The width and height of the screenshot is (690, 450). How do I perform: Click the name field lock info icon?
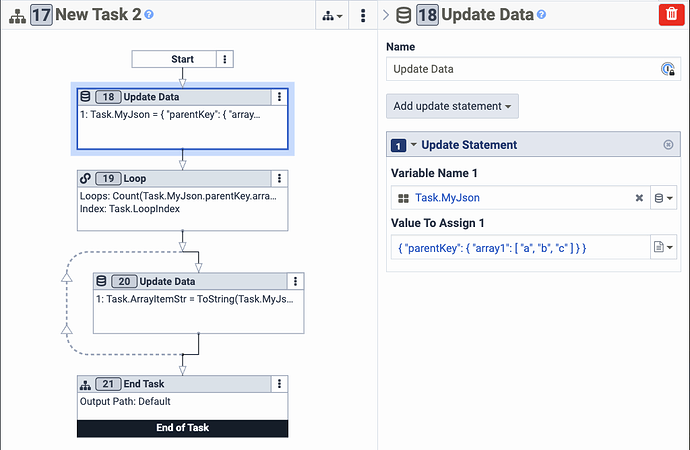[668, 69]
